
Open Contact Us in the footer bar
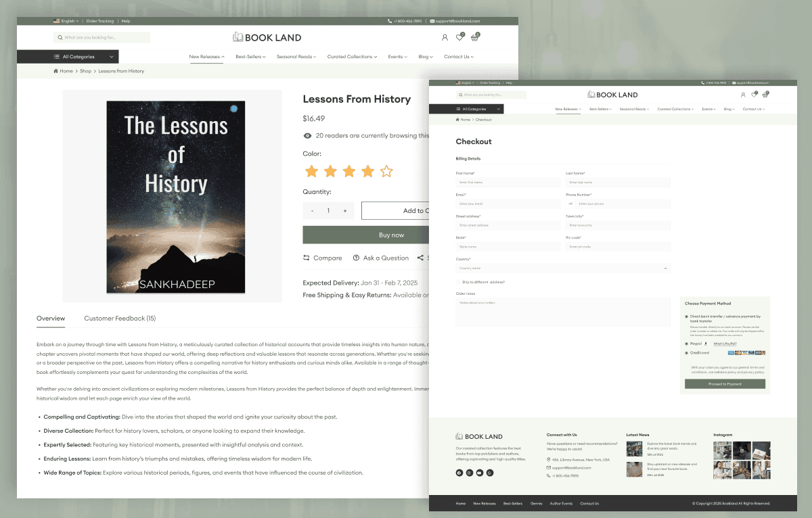pos(589,503)
